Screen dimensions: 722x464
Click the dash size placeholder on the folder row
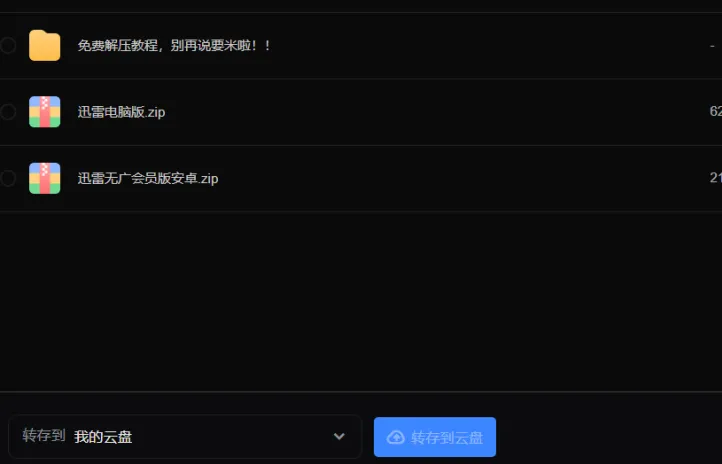[712, 46]
